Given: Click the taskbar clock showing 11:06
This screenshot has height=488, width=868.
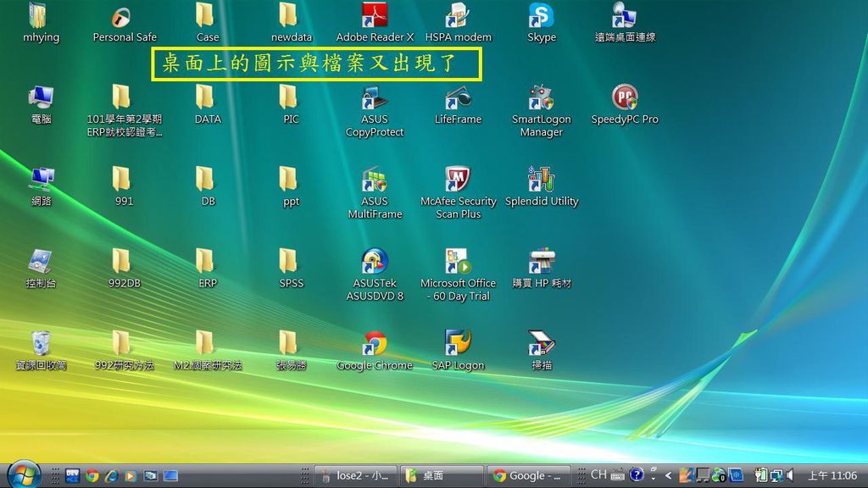Looking at the screenshot, I should [x=832, y=475].
